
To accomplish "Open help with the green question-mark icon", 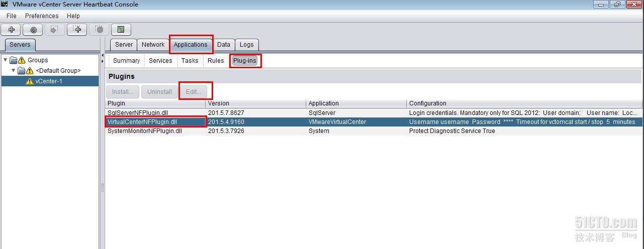I will (x=121, y=30).
